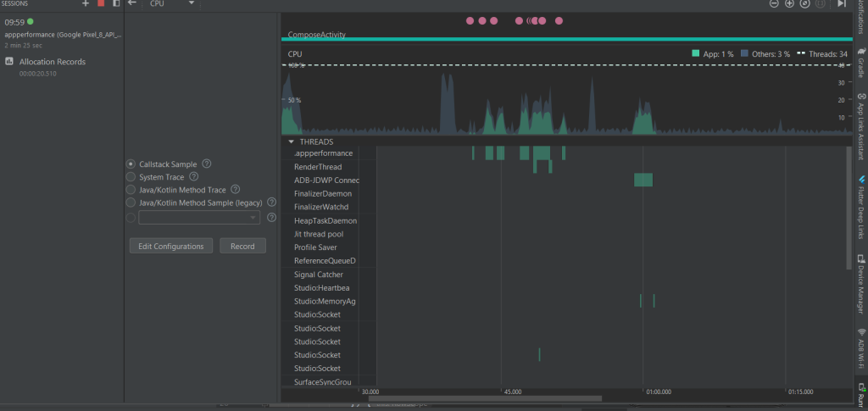
Task: Start a new profiling session with plus icon
Action: [x=86, y=3]
